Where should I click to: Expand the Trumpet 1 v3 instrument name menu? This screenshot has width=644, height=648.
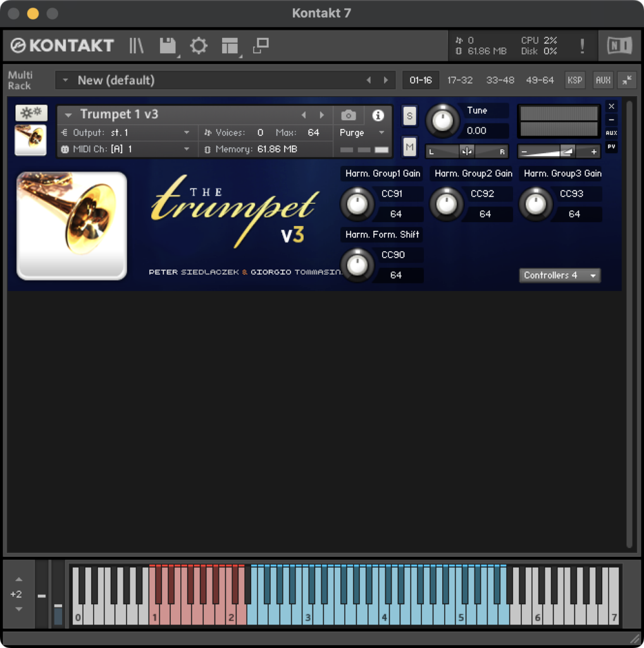(68, 115)
